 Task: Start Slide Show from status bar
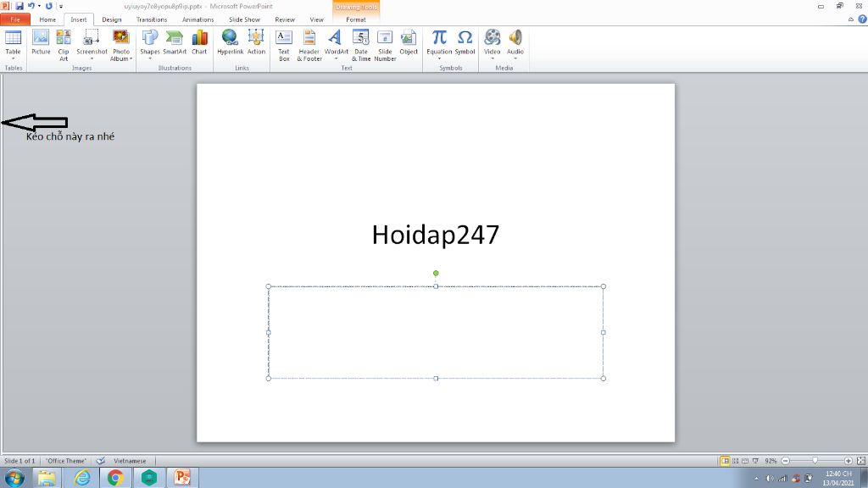[755, 460]
